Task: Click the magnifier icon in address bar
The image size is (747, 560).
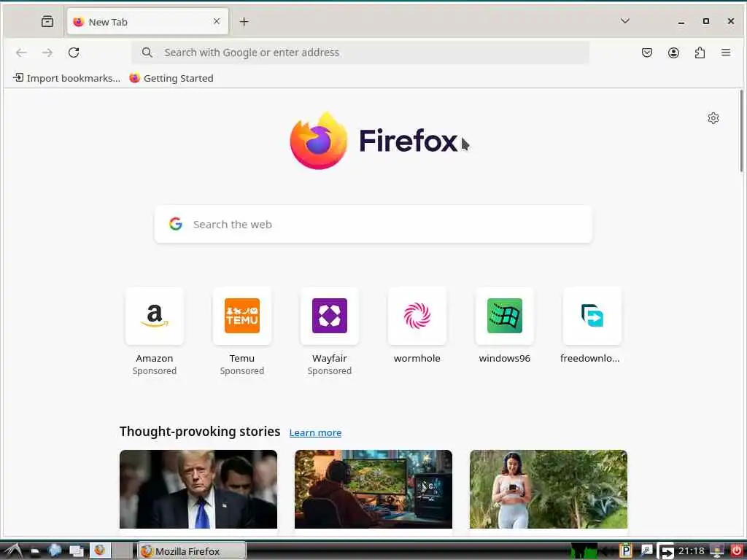Action: point(147,52)
